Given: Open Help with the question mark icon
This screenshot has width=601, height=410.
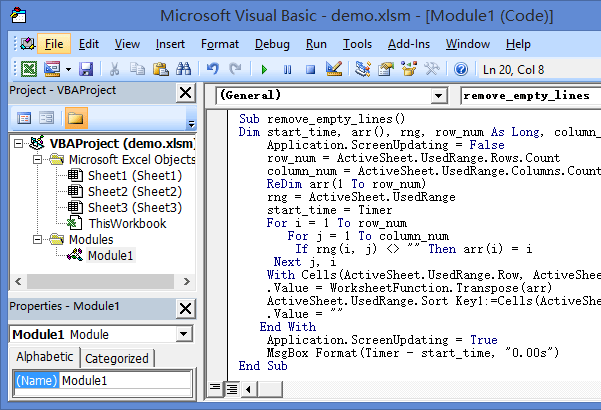Looking at the screenshot, I should 460,69.
